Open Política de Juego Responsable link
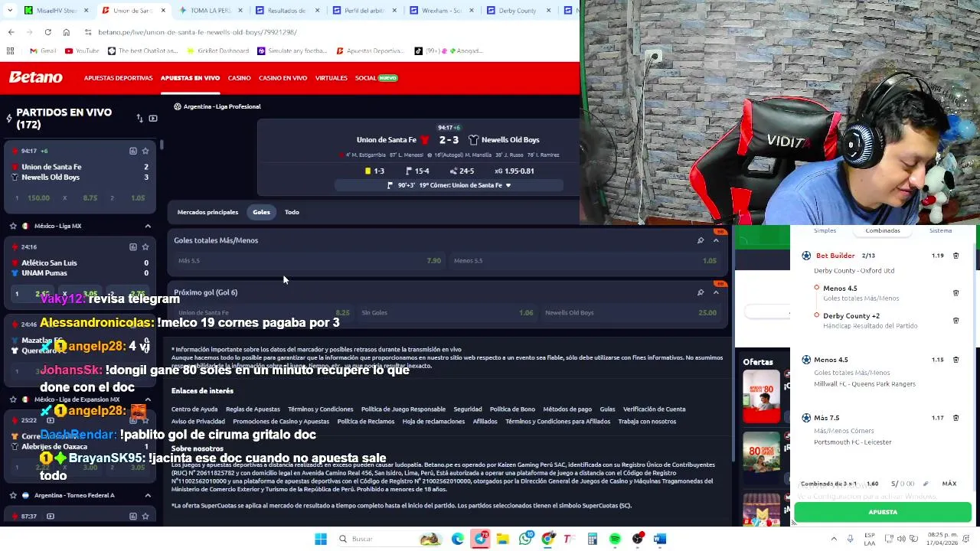 (x=403, y=409)
